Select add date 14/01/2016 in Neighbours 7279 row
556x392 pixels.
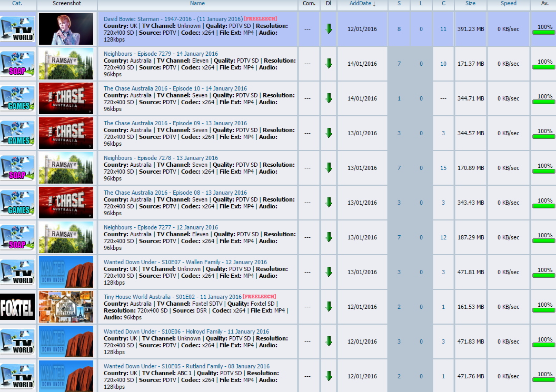362,64
